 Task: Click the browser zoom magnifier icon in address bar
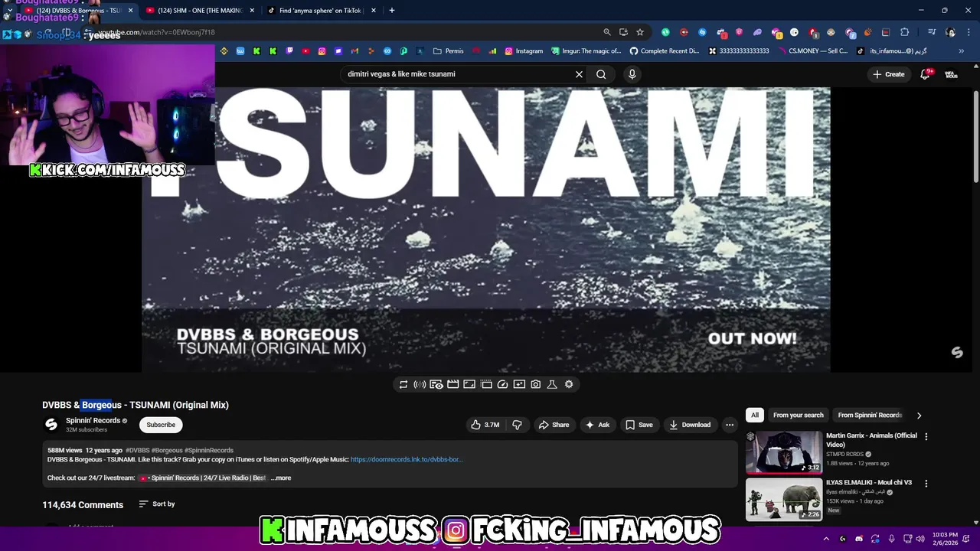606,32
